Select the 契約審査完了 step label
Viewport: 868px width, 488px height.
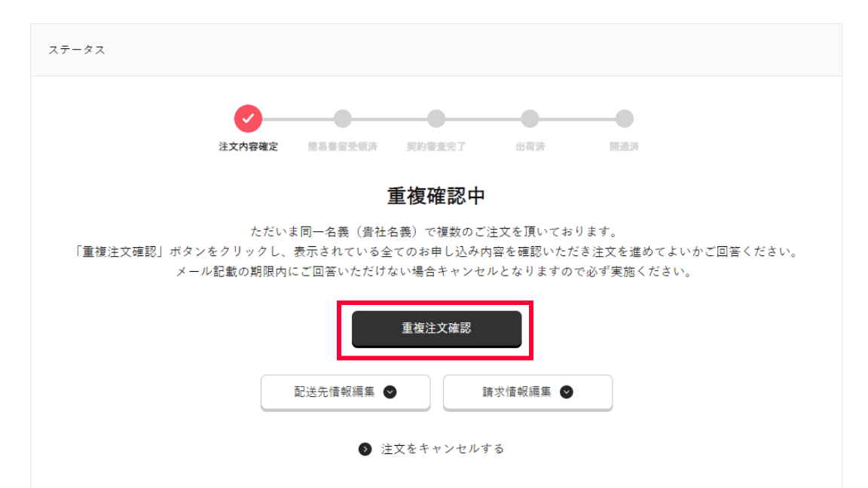pos(436,147)
